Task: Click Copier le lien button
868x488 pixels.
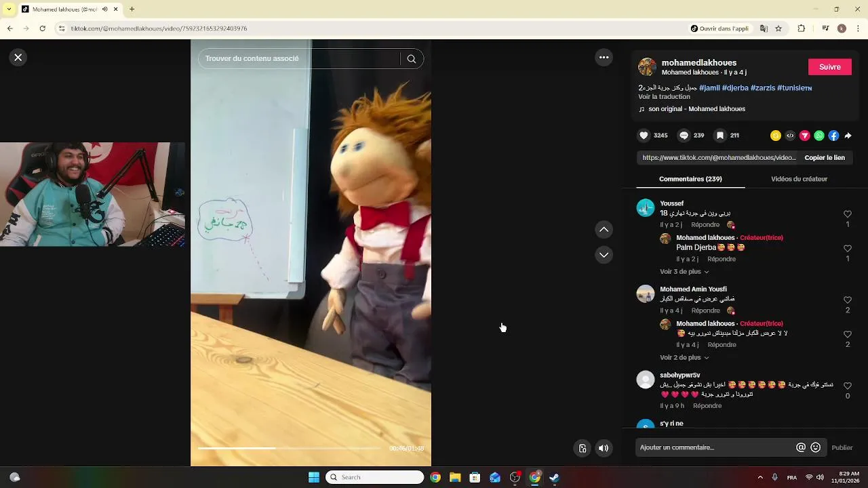Action: 825,157
